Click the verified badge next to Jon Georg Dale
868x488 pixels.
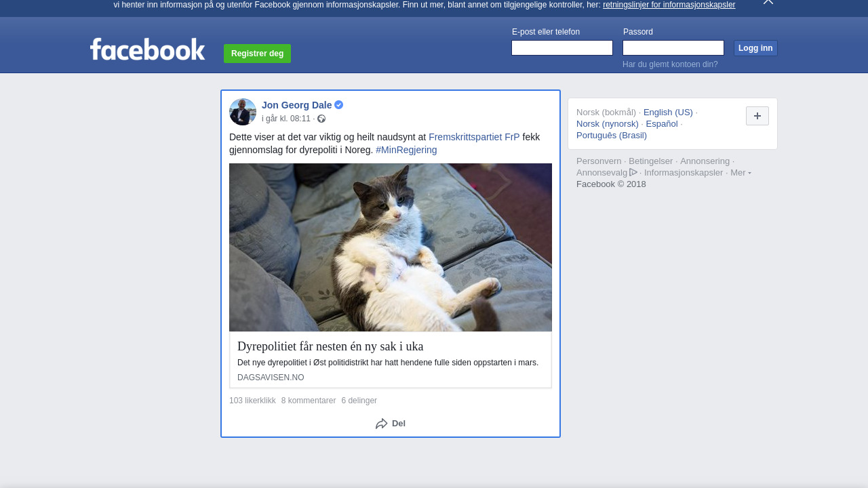339,104
